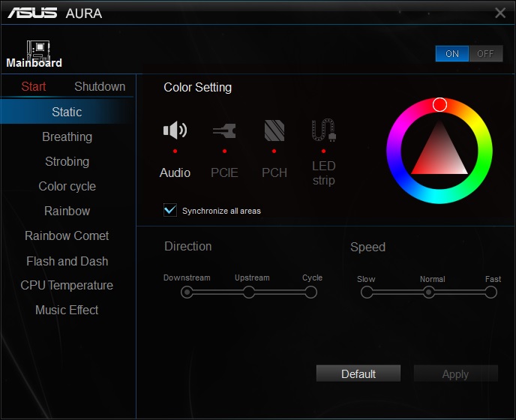Set speed to Fast
The image size is (516, 420).
490,292
